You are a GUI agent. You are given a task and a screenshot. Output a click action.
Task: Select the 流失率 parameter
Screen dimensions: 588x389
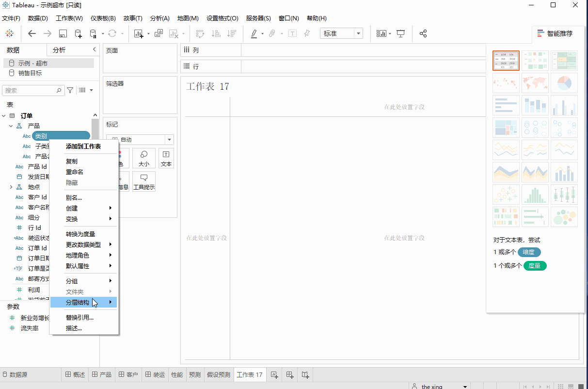(x=29, y=328)
